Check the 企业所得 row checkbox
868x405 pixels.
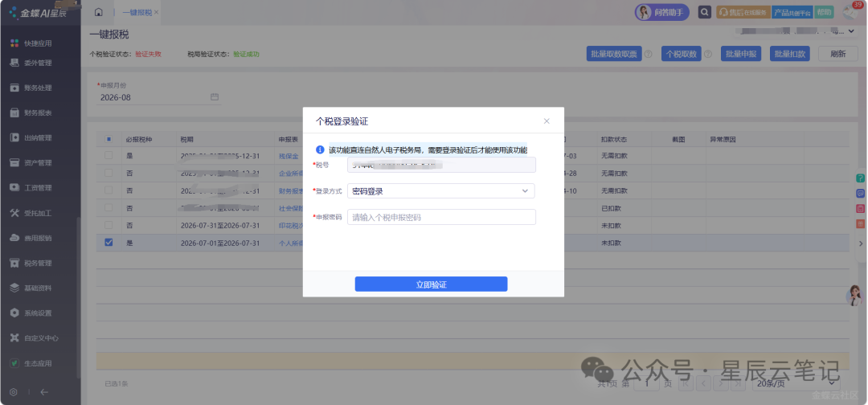108,174
